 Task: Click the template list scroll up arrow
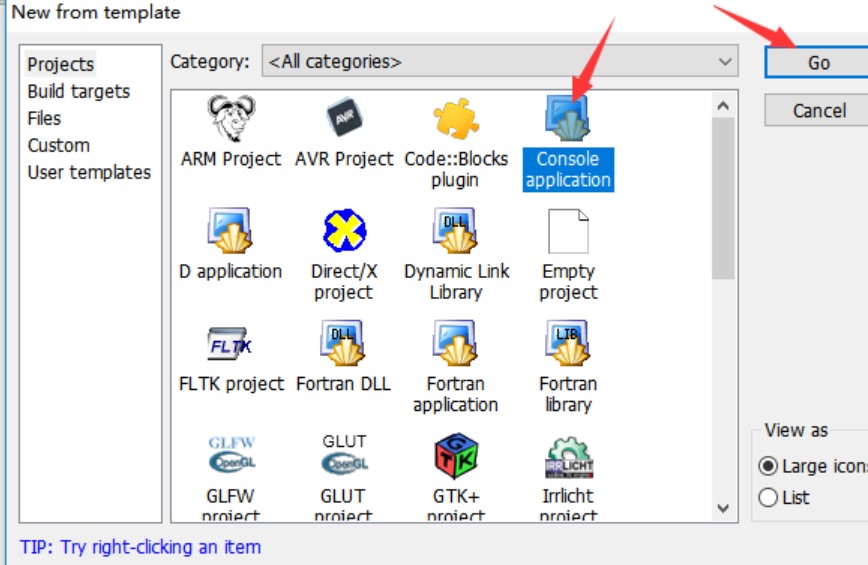[x=723, y=106]
